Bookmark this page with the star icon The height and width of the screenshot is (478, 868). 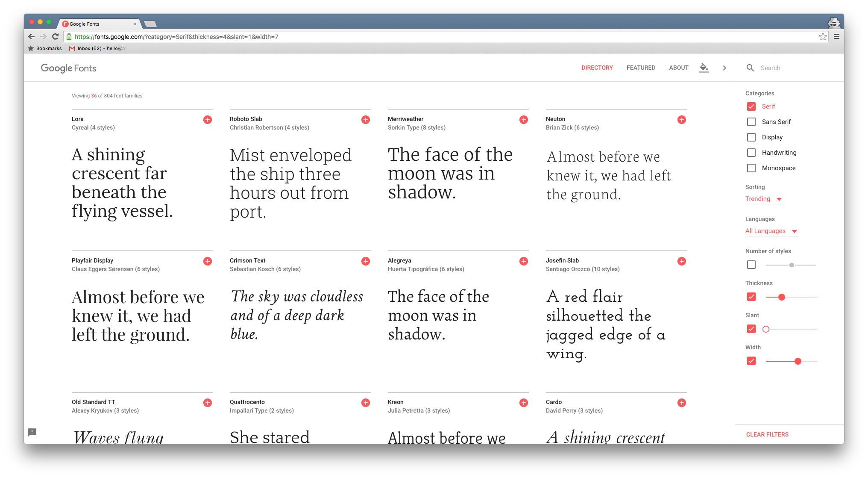point(823,37)
